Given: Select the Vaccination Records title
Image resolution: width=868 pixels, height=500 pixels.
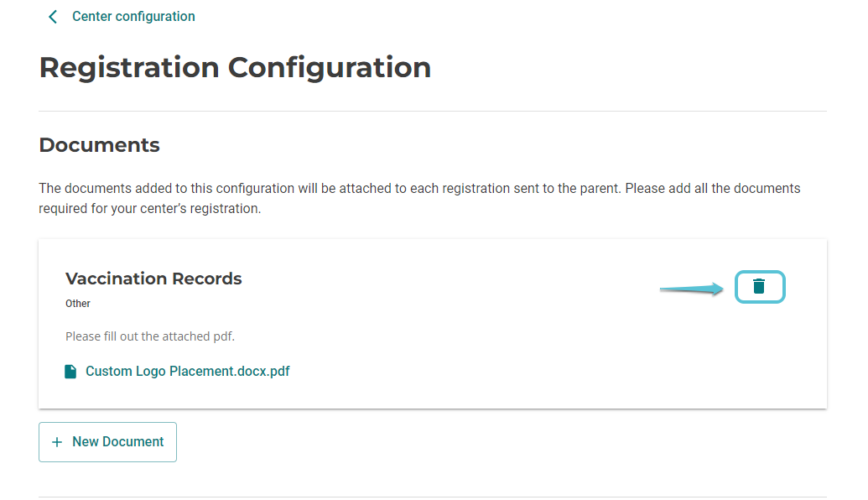Looking at the screenshot, I should tap(153, 279).
